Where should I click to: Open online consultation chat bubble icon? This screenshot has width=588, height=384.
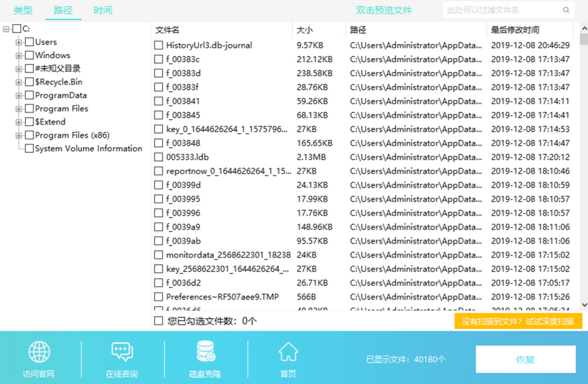tap(122, 351)
